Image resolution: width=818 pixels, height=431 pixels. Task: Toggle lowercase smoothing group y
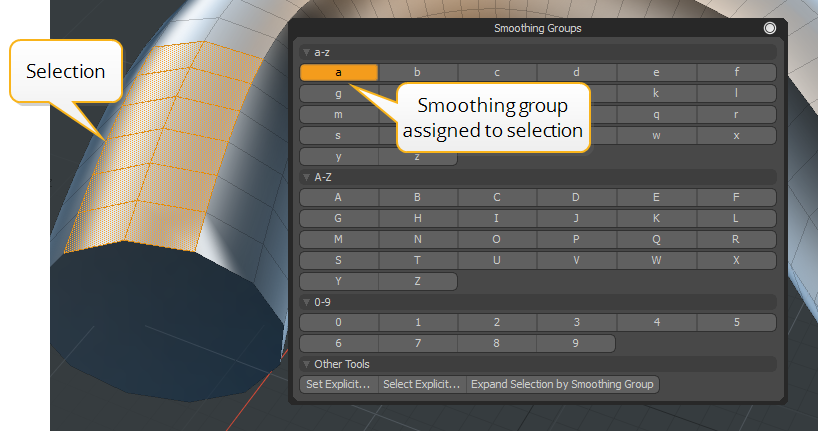tap(339, 156)
